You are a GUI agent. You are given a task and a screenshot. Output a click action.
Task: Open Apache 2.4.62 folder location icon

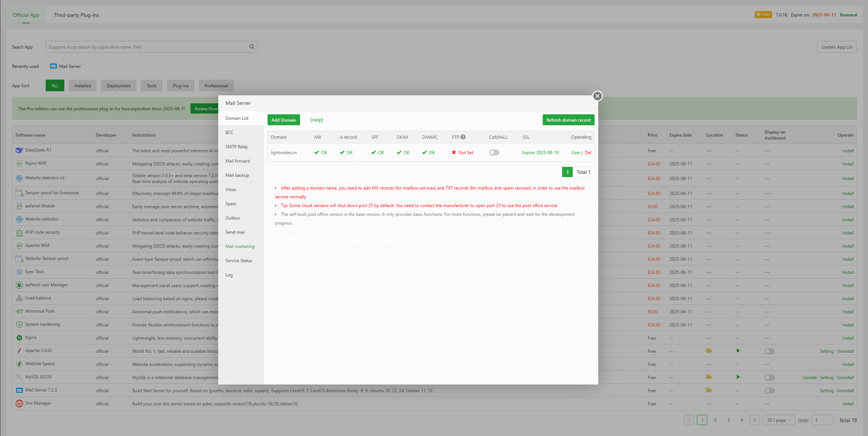click(709, 351)
